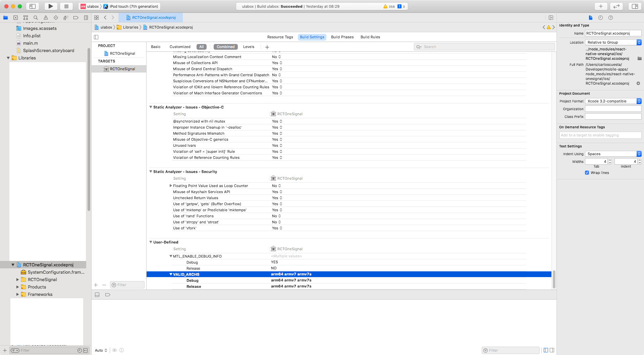The height and width of the screenshot is (355, 644).
Task: Reveal full path in Finder arrow
Action: tap(638, 83)
